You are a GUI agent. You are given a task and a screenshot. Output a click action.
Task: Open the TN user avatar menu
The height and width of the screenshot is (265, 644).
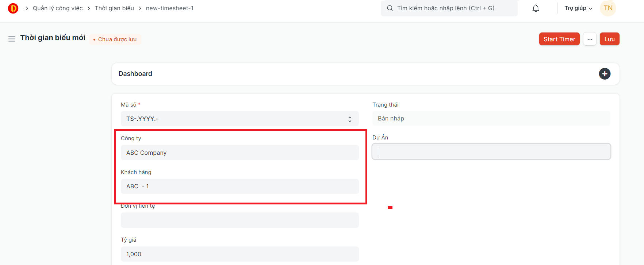[x=608, y=8]
